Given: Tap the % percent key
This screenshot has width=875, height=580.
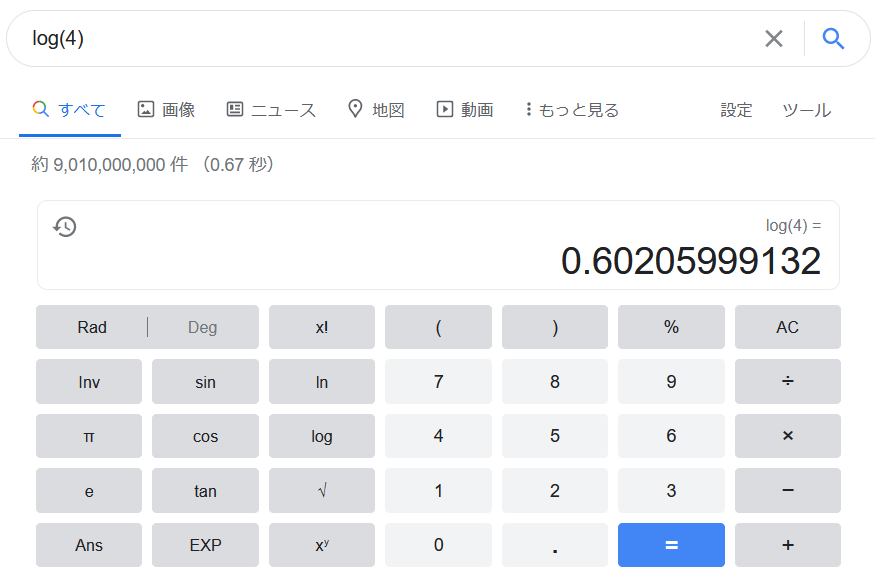Looking at the screenshot, I should point(671,327).
